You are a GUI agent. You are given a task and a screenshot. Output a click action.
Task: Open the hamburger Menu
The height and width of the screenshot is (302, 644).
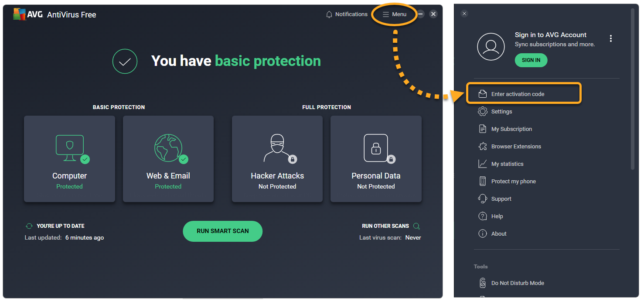point(394,14)
